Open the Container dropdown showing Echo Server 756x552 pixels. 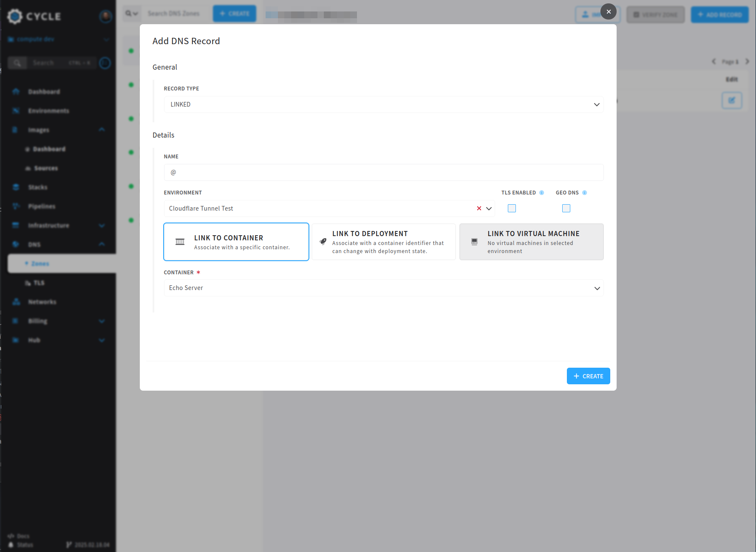click(383, 288)
